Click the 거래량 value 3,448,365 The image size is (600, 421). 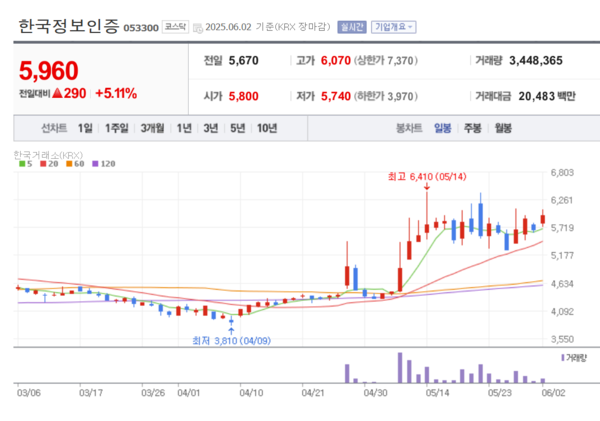(x=536, y=60)
